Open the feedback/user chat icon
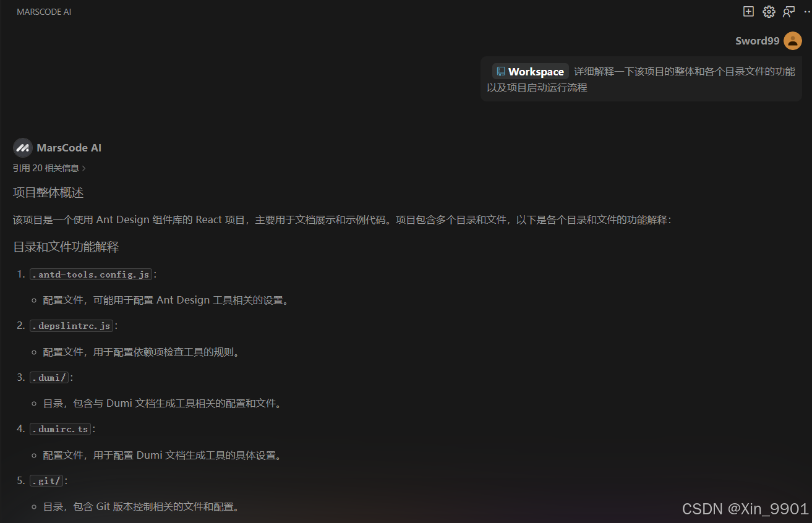Screen dimensions: 812x523 (788, 11)
